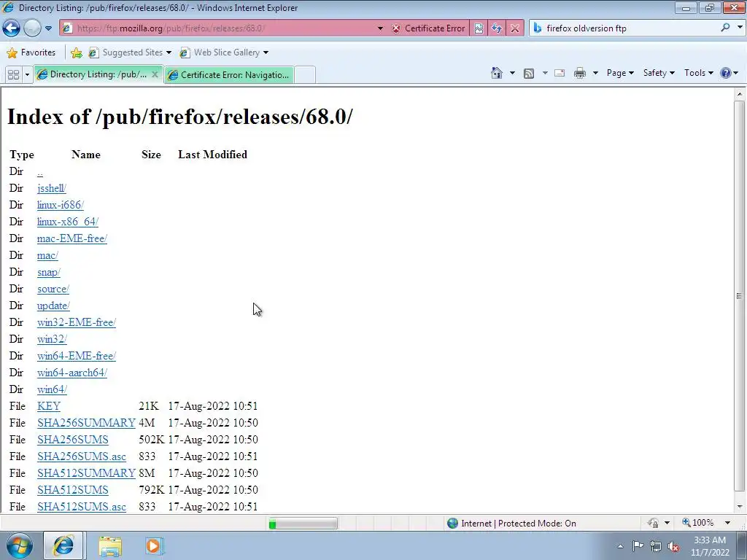The image size is (747, 560).
Task: Open the win64/ directory link
Action: (x=52, y=389)
